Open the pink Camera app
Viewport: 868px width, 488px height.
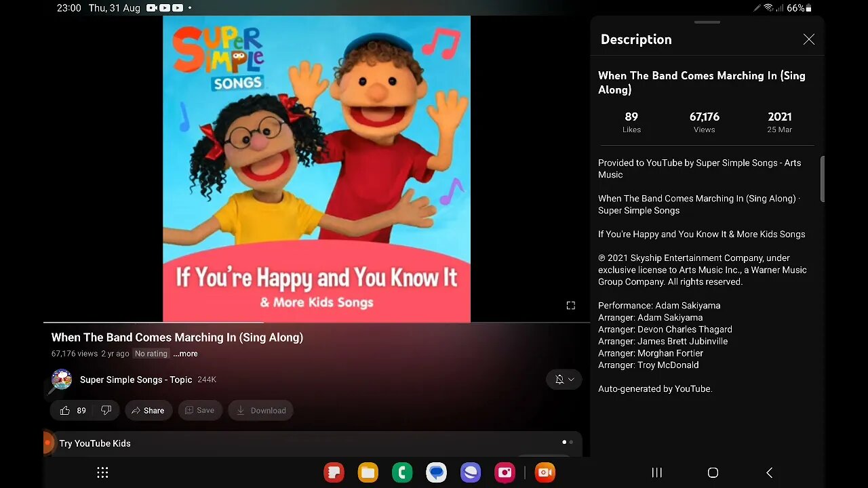[x=505, y=472]
